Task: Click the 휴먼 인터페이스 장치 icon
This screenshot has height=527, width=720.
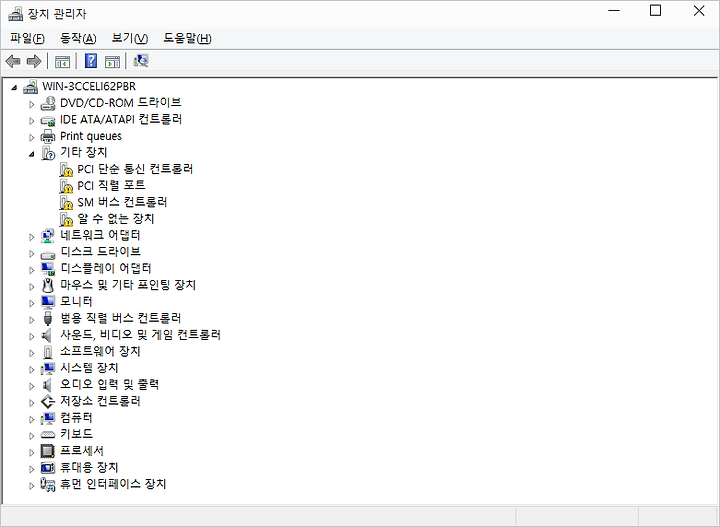Action: [48, 484]
